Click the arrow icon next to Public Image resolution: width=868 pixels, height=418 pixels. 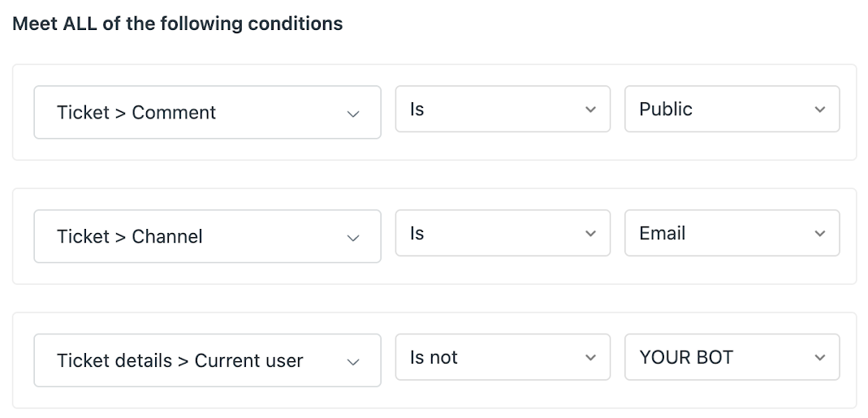click(819, 110)
